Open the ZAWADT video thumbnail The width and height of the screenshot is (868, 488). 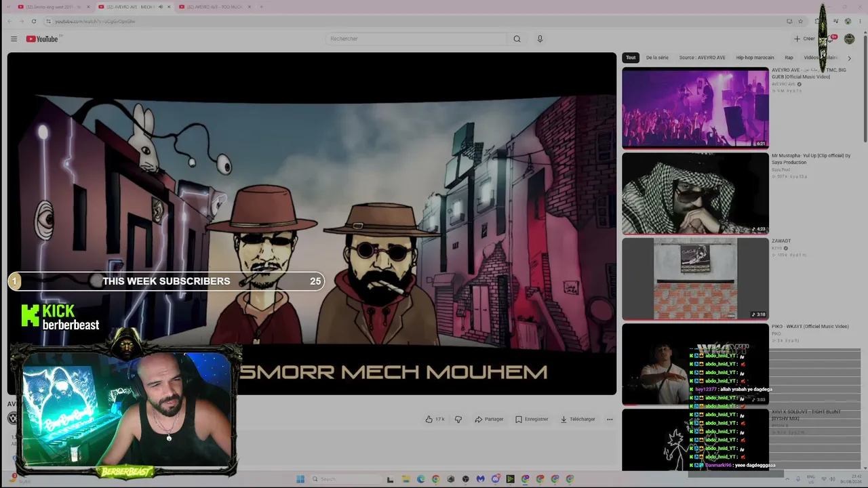coord(695,279)
